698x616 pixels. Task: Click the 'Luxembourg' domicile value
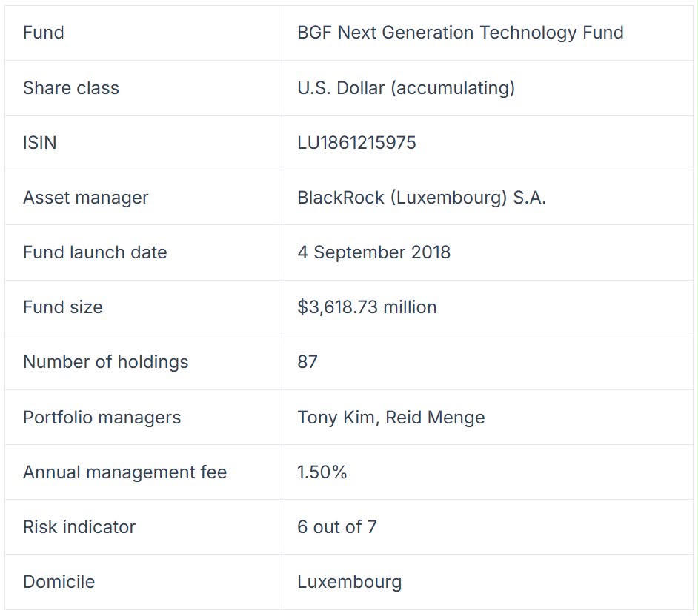coord(350,582)
